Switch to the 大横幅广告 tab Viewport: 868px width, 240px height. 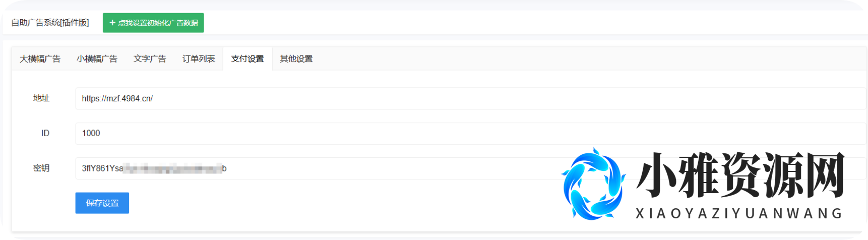(40, 59)
